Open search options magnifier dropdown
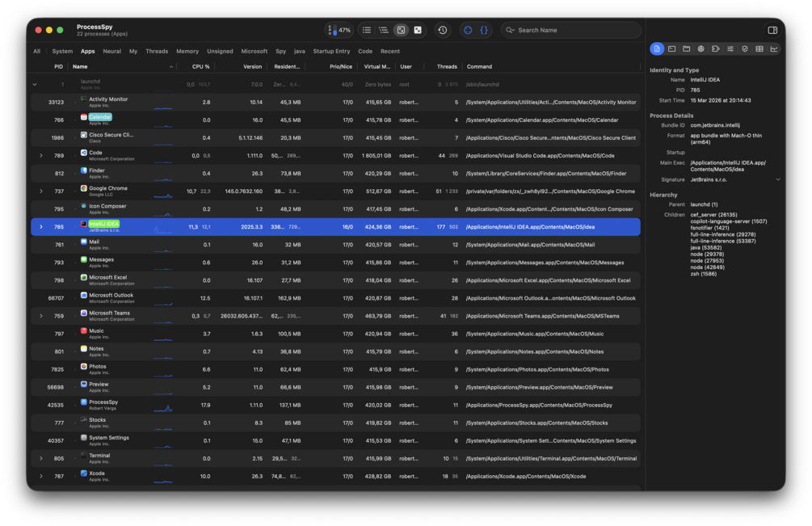 tap(510, 30)
